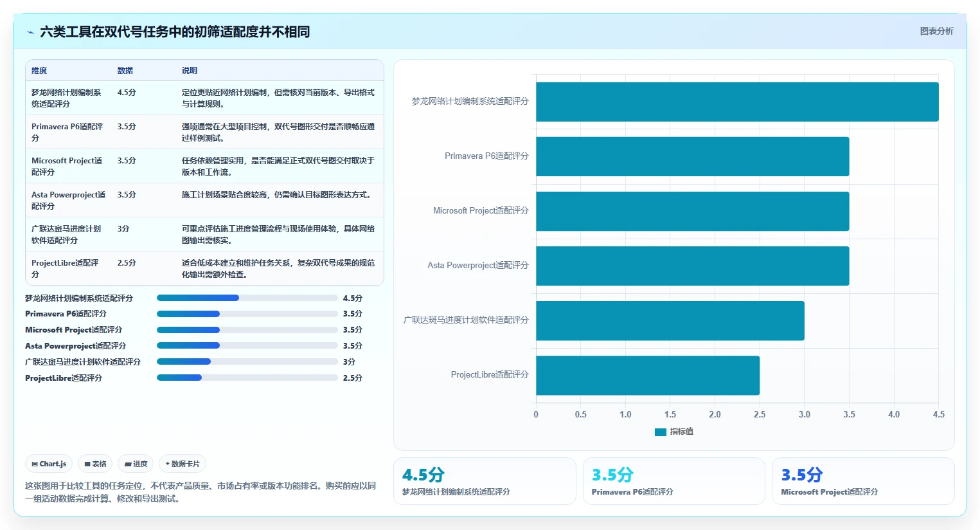Click the 广联达斑马 progress bar
Image resolution: width=980 pixels, height=530 pixels.
coord(247,361)
